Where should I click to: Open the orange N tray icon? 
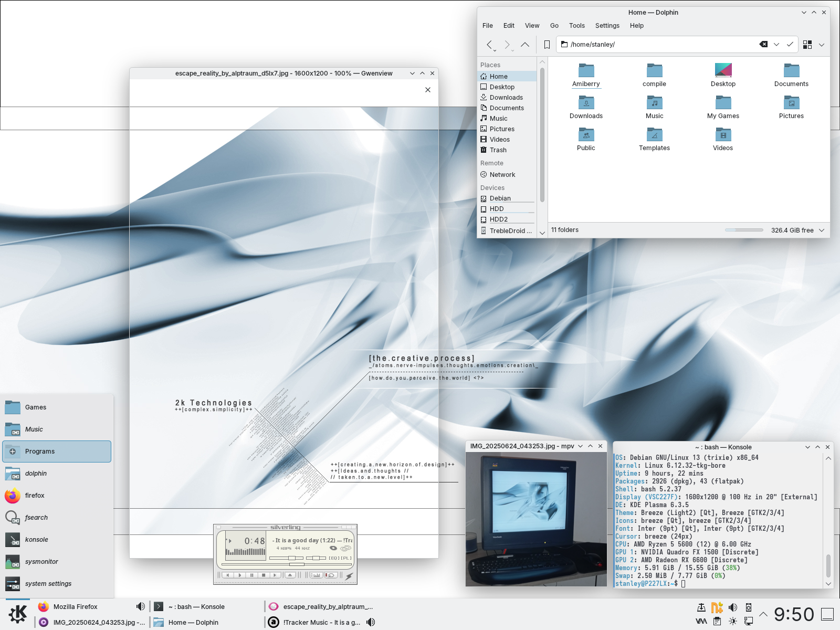tap(717, 607)
